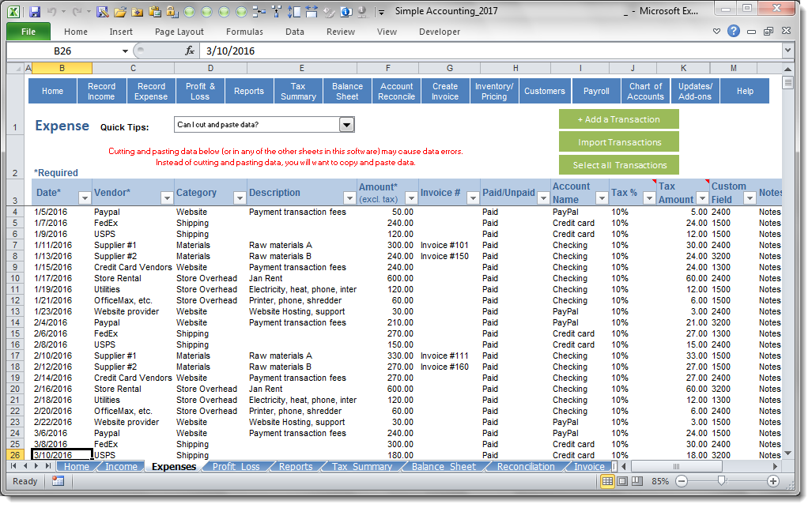Screen dimensions: 812x508
Task: Minimize the ribbon with the caret icon
Action: [716, 31]
